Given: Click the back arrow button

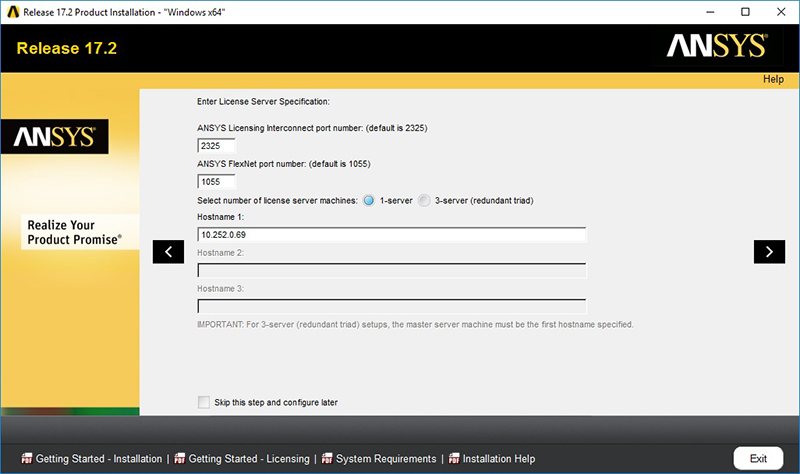Looking at the screenshot, I should click(x=168, y=252).
